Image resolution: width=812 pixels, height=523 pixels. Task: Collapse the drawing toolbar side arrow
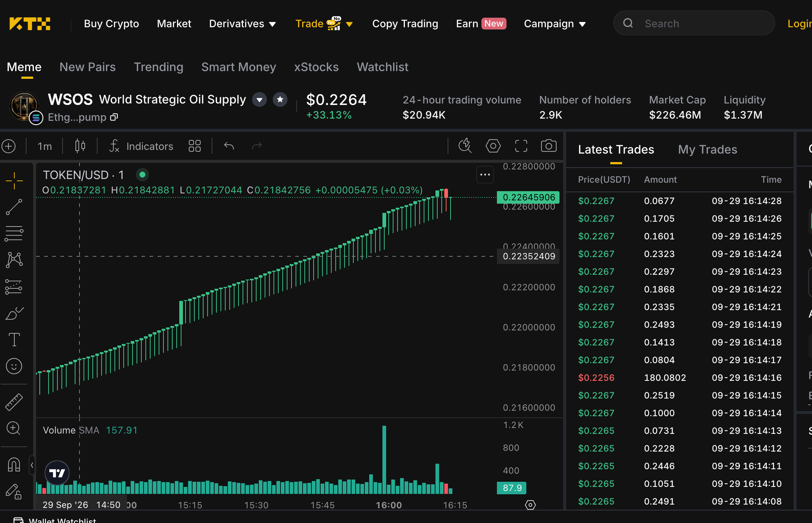pyautogui.click(x=32, y=466)
